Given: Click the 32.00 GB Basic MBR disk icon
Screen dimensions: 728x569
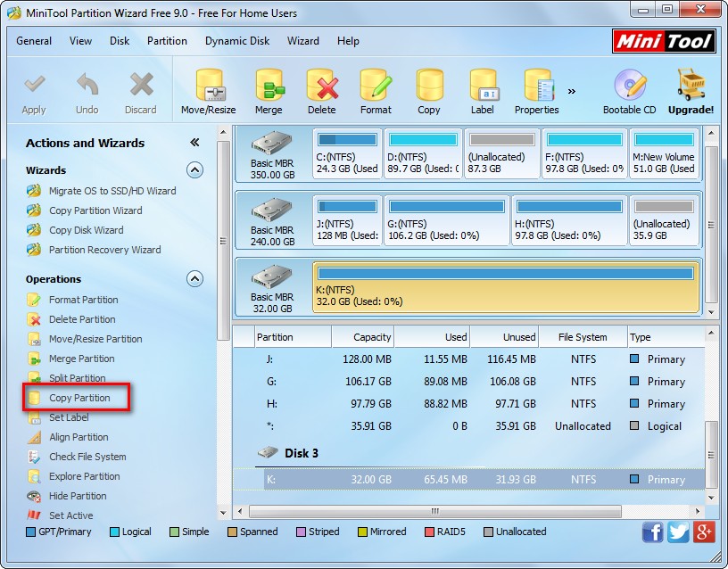Looking at the screenshot, I should point(271,277).
